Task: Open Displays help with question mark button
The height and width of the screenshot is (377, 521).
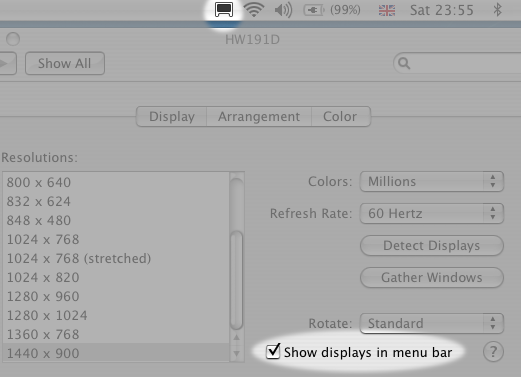Action: pos(493,352)
